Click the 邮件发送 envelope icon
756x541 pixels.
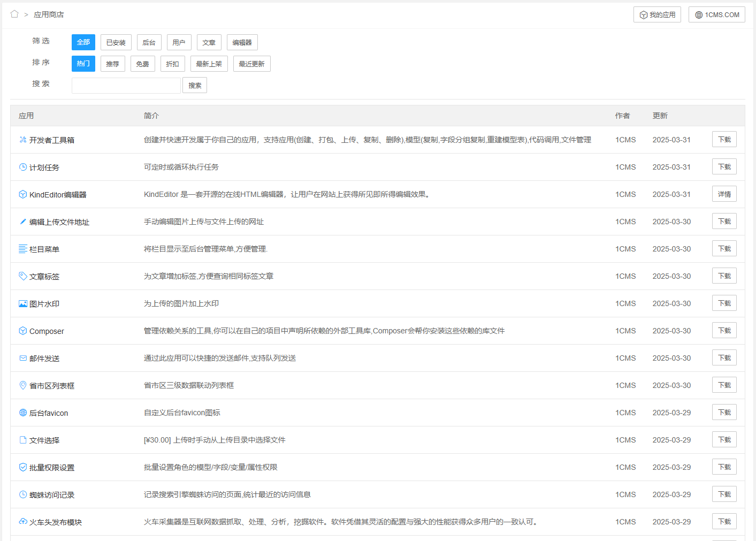[23, 358]
